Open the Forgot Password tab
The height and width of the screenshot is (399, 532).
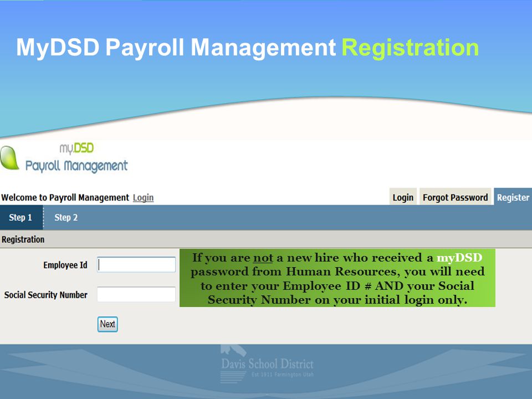pyautogui.click(x=456, y=197)
